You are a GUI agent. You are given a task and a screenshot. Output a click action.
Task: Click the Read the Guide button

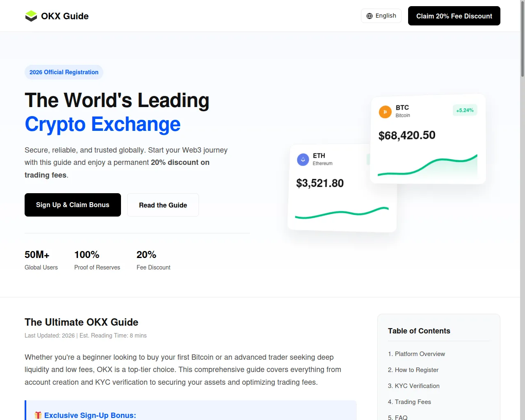[x=163, y=205]
